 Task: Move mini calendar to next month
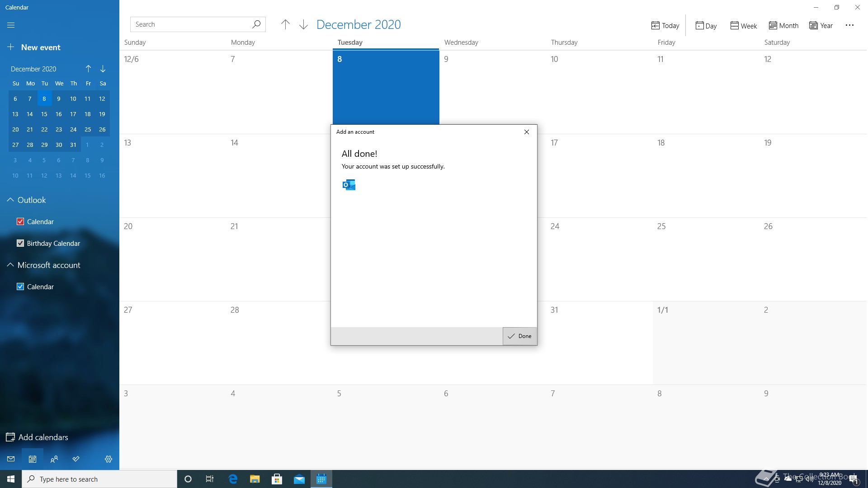103,69
